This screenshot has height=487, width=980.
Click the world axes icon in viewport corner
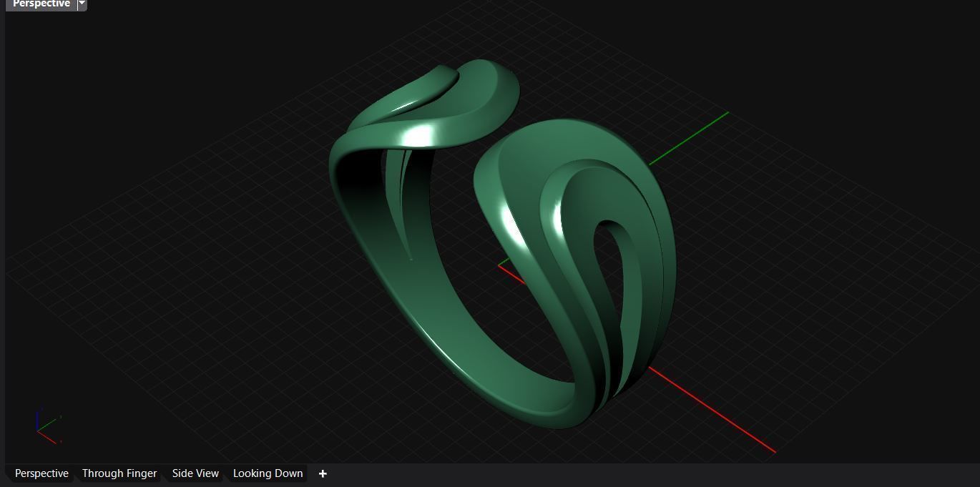coord(48,426)
